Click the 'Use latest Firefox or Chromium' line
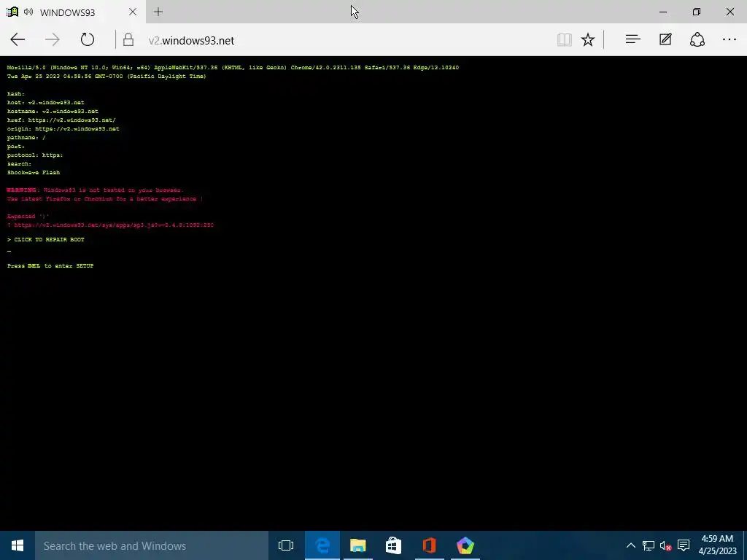Viewport: 747px width, 560px height. [x=105, y=198]
